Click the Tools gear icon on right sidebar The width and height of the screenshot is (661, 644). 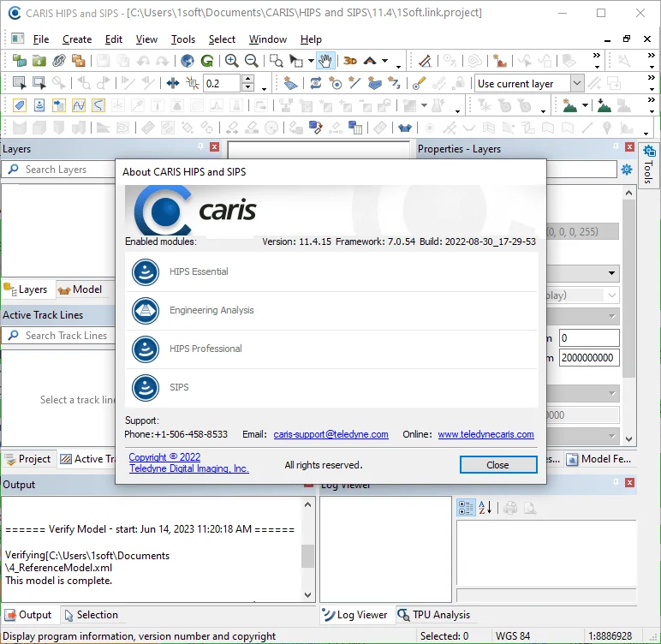[649, 151]
